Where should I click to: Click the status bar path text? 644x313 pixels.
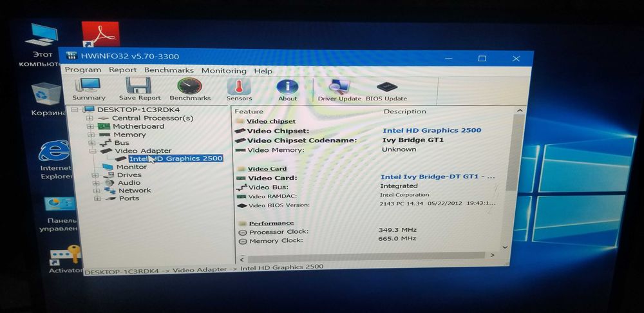[x=204, y=269]
